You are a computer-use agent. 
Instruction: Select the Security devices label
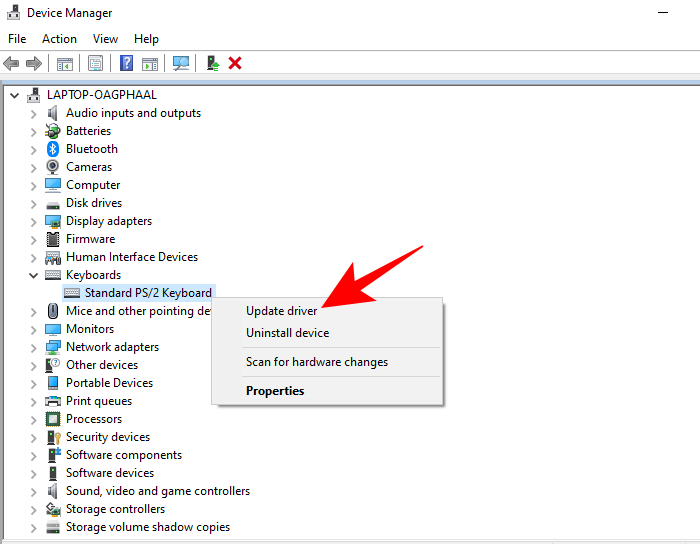pos(108,437)
